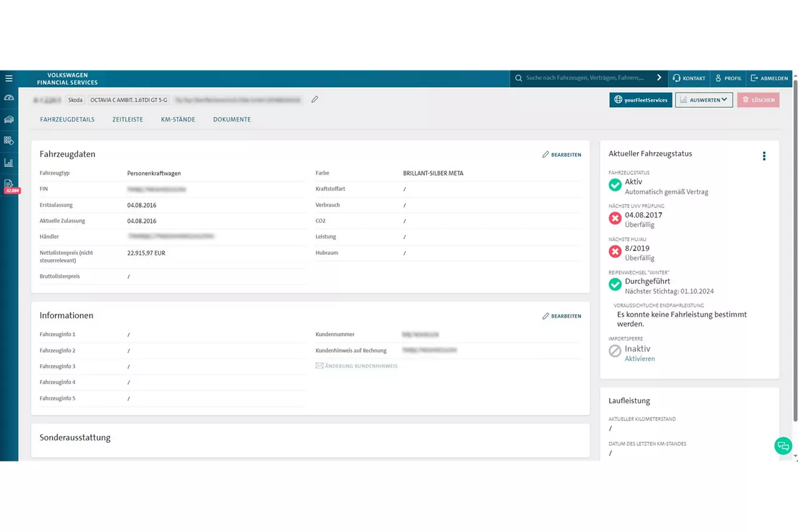Viewport: 798px width, 532px height.
Task: Switch to the Zeitleiste tab
Action: coord(128,120)
